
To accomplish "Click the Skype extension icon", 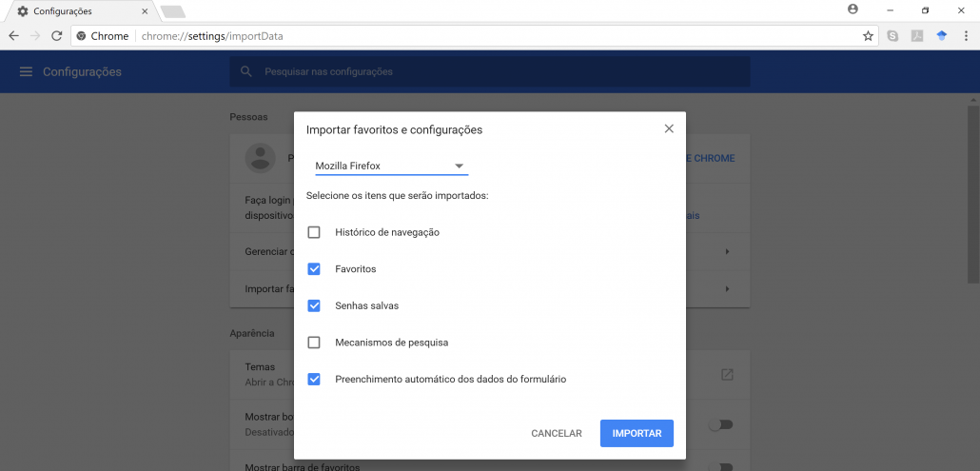I will tap(892, 36).
